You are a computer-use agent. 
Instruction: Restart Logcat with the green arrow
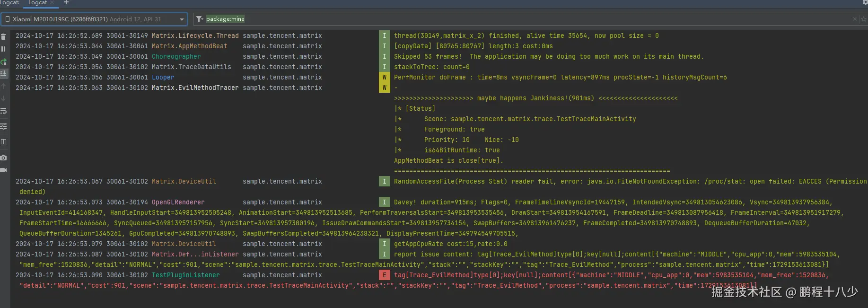click(3, 62)
